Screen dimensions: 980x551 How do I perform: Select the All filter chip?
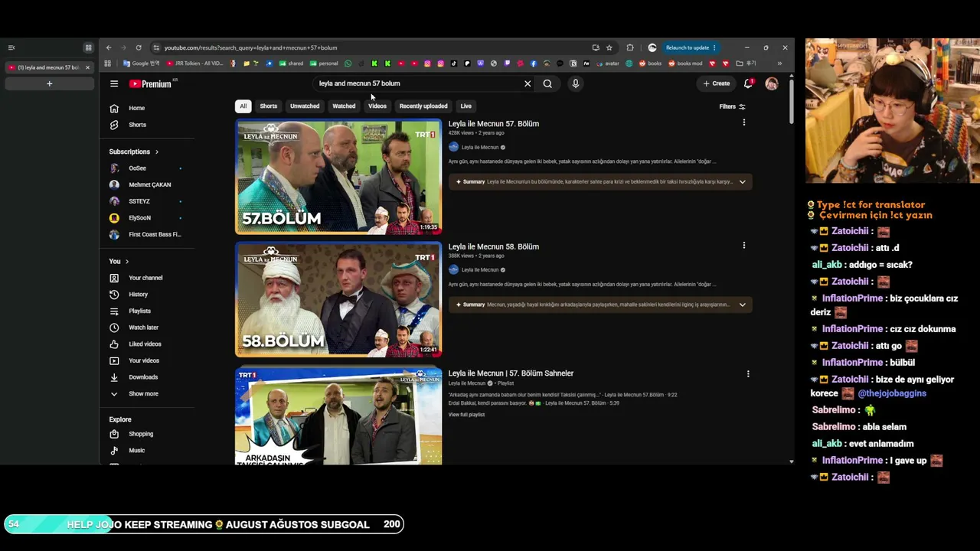click(x=243, y=106)
